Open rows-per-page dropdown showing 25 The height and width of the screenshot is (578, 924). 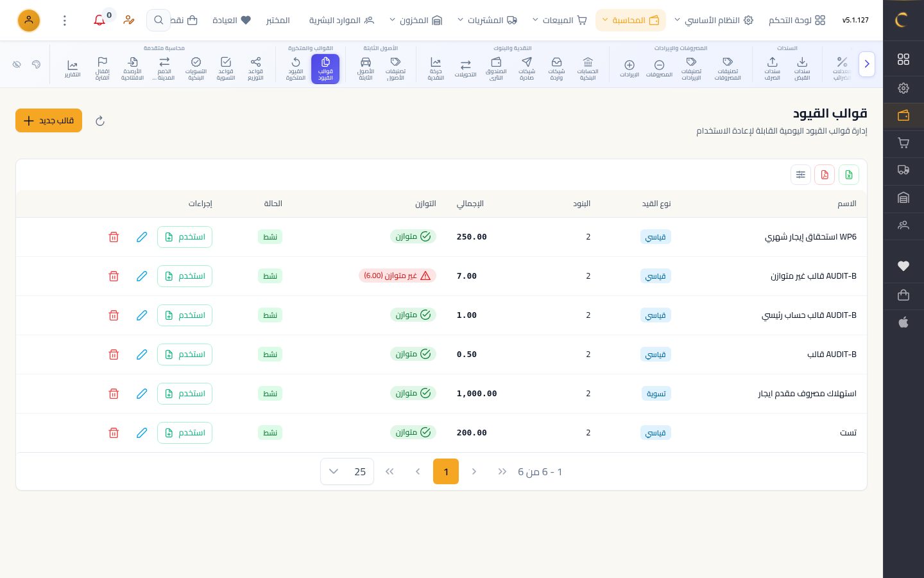(x=347, y=472)
